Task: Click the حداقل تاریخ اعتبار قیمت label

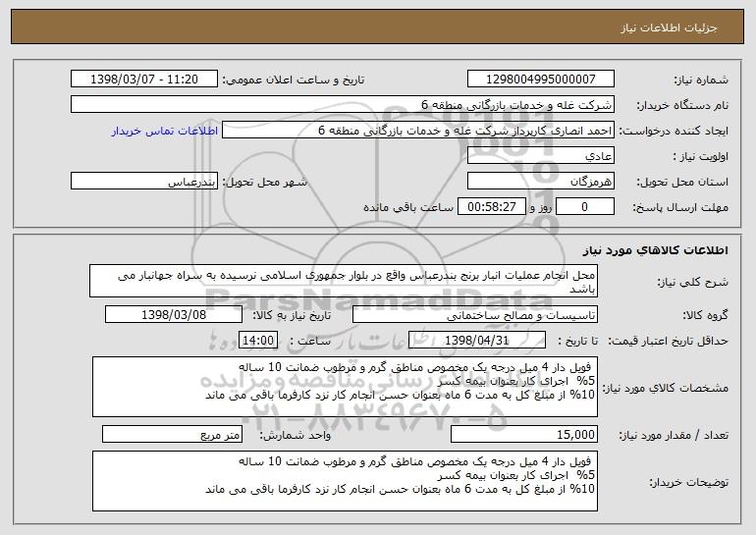Action: click(x=669, y=341)
